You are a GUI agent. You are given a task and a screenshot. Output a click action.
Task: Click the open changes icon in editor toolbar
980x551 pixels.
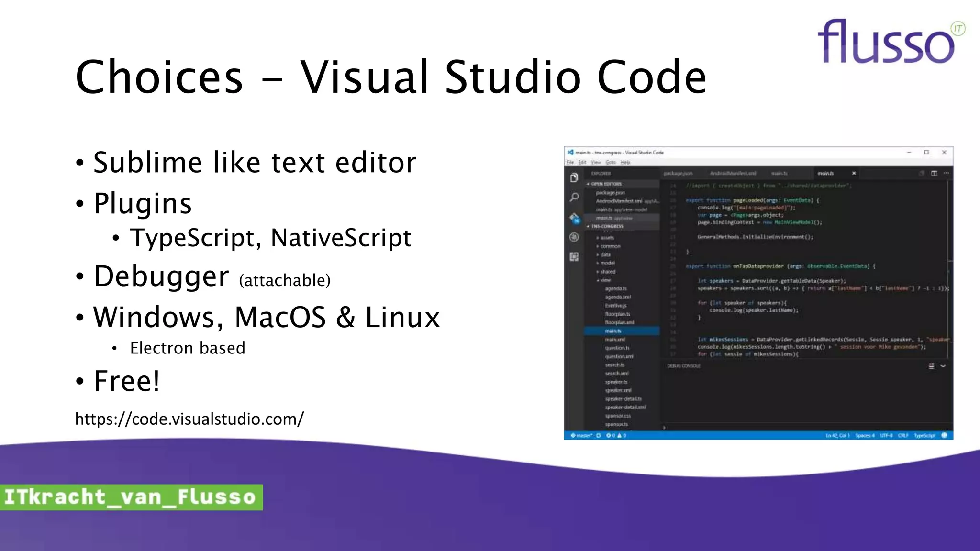click(921, 173)
